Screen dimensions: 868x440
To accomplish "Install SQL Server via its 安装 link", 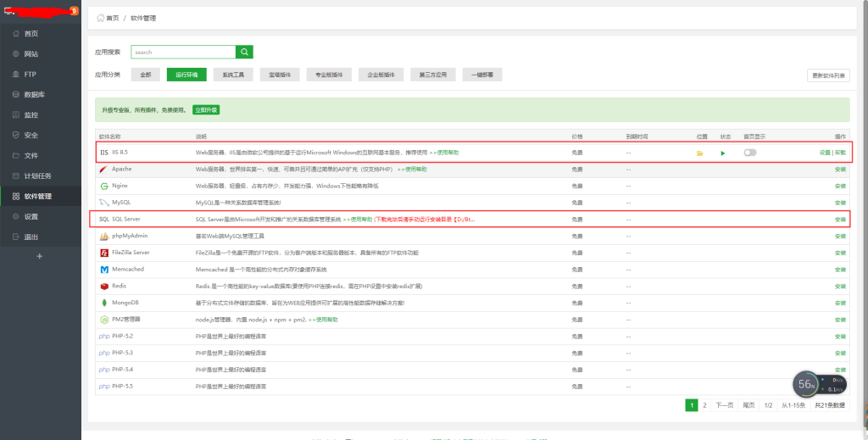I will point(840,220).
